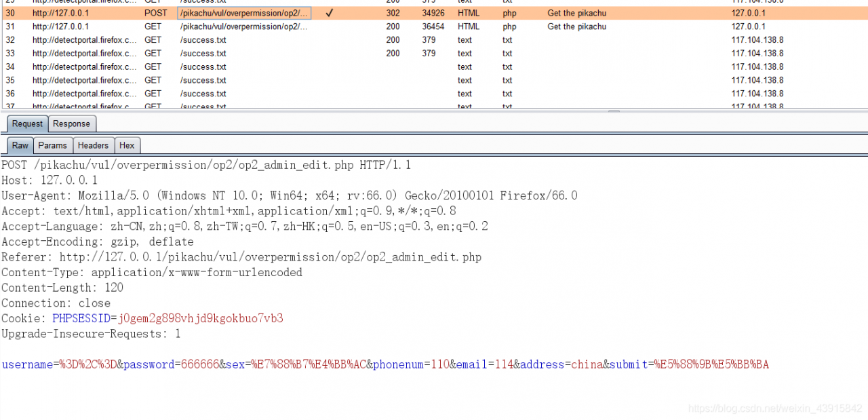
Task: Click the username parameter in body
Action: pyautogui.click(x=59, y=364)
